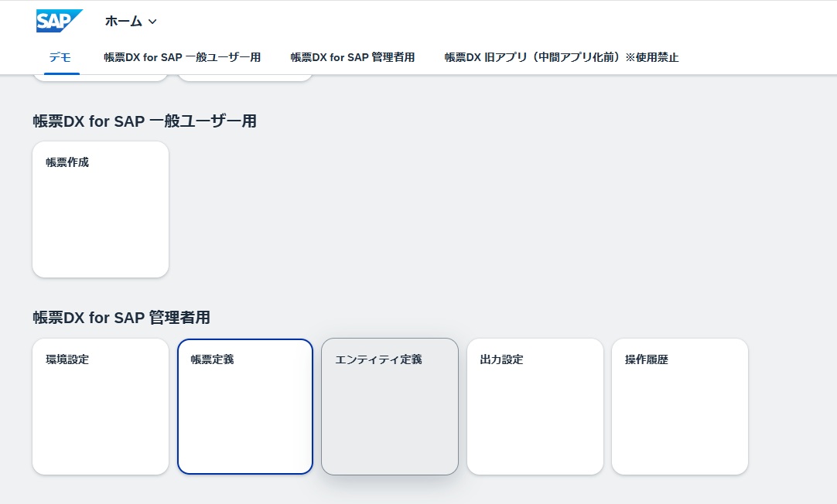
Task: Launch the 環境設定 tile
Action: (101, 407)
